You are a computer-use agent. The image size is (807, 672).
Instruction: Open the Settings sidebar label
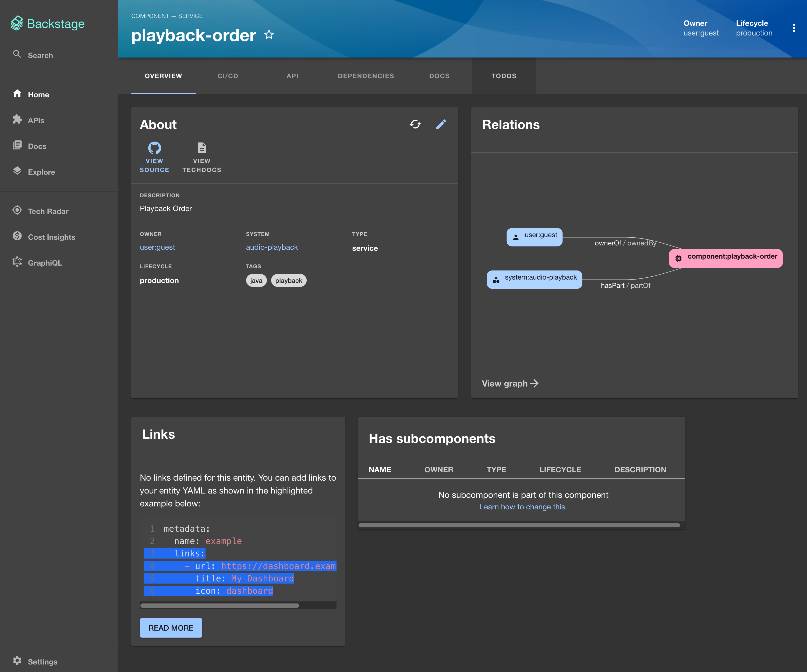click(43, 662)
